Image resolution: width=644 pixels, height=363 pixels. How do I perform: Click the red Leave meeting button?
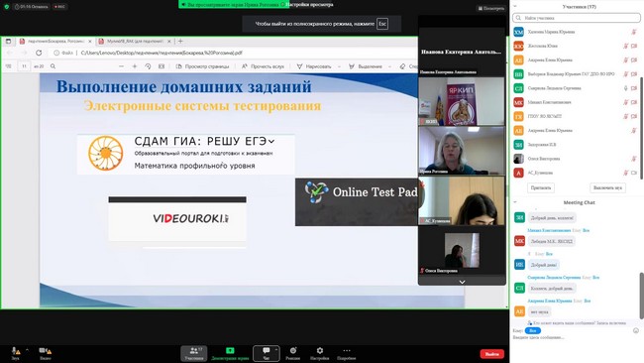tap(491, 354)
